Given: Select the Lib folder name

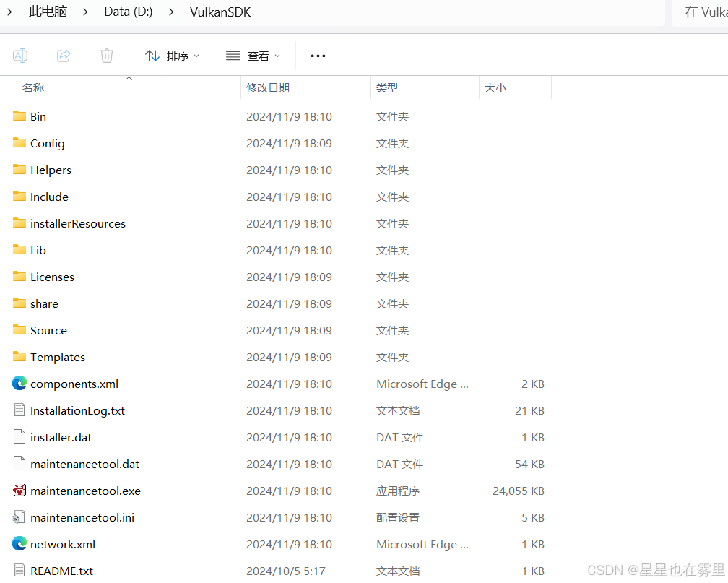Looking at the screenshot, I should tap(38, 251).
